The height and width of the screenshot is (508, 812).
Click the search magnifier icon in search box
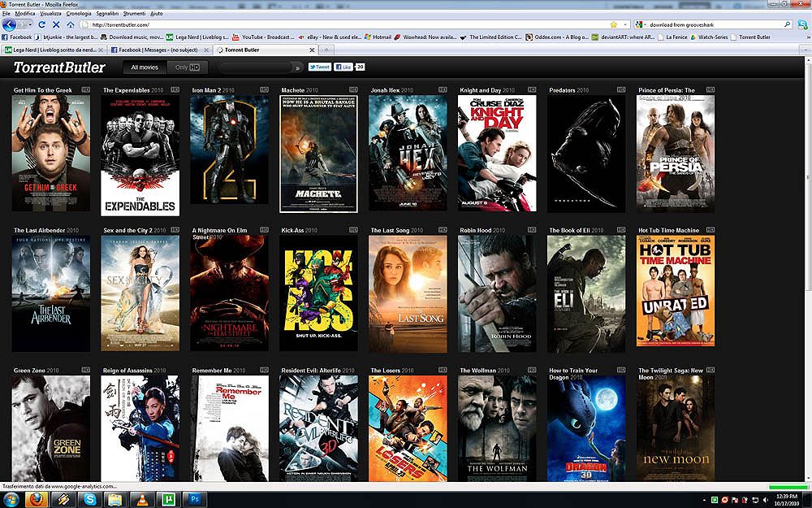[x=787, y=24]
